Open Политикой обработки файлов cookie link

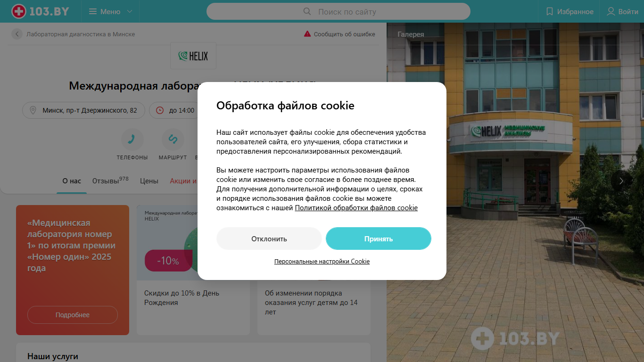point(356,208)
